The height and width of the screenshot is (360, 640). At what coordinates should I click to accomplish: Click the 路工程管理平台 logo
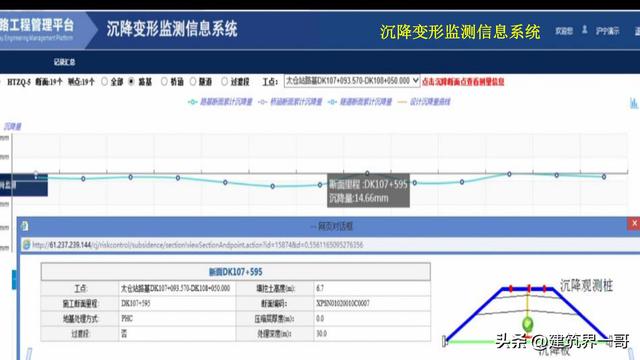[x=37, y=29]
